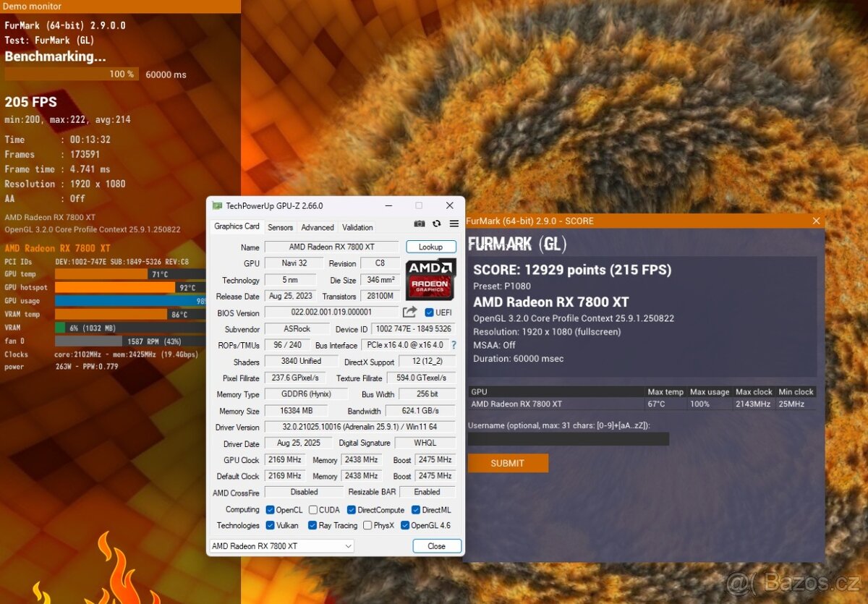Click the question mark next to Bus Interface
Viewport: 868px width, 604px height.
pos(454,345)
